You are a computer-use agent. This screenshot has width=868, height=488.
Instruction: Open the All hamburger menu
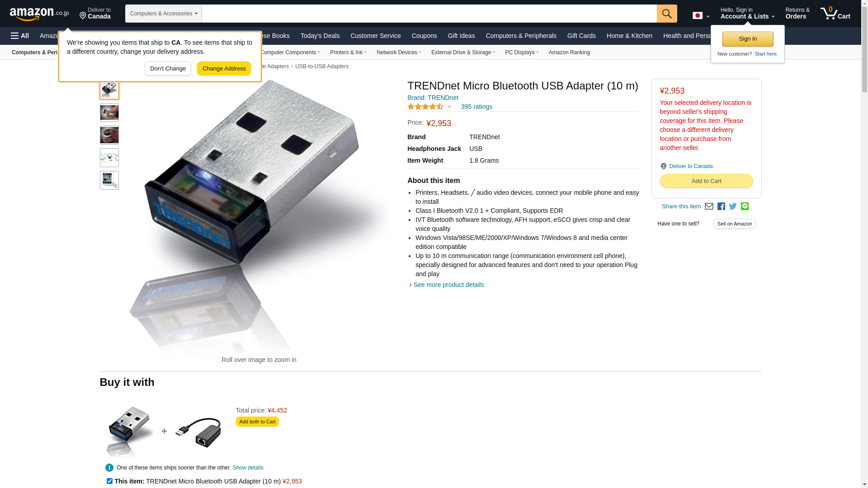pos(20,36)
